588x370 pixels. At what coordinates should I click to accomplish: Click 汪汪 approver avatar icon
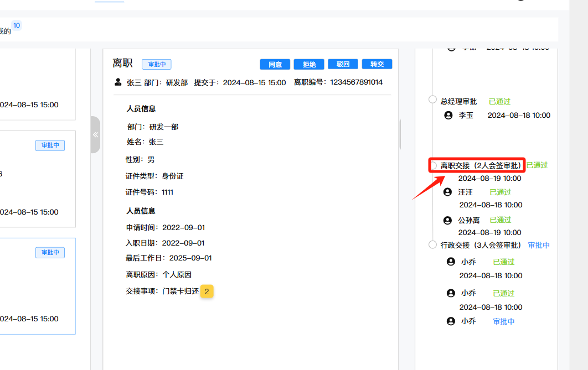click(x=447, y=192)
